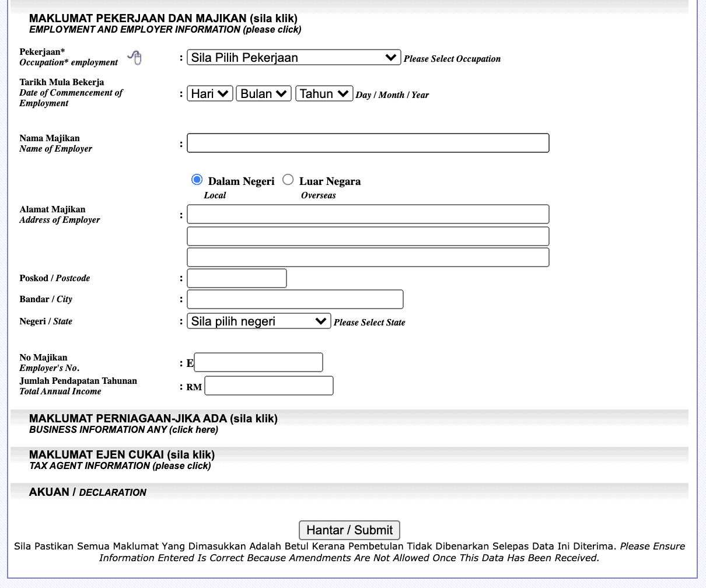
Task: Focus the Bandar / City field
Action: tap(295, 299)
